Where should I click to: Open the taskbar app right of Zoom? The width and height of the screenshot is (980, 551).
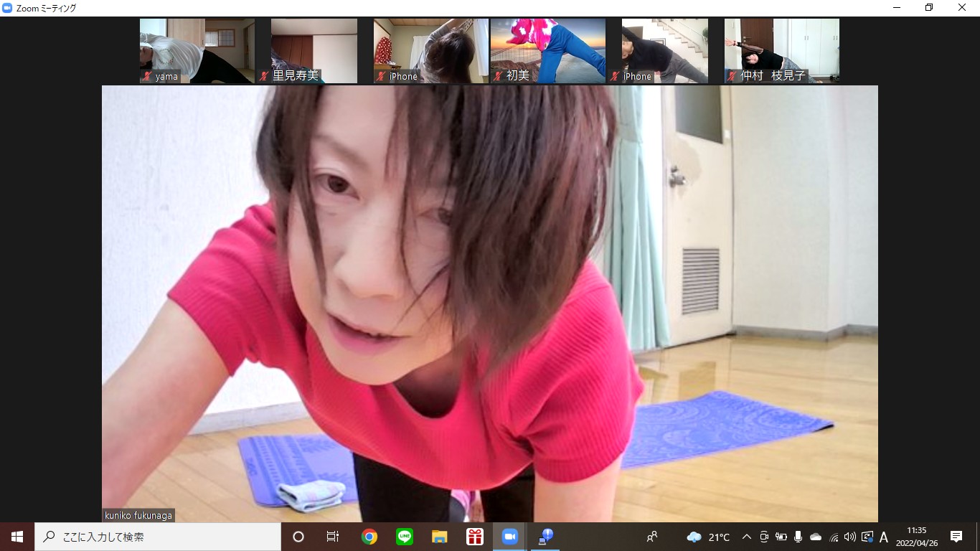545,537
